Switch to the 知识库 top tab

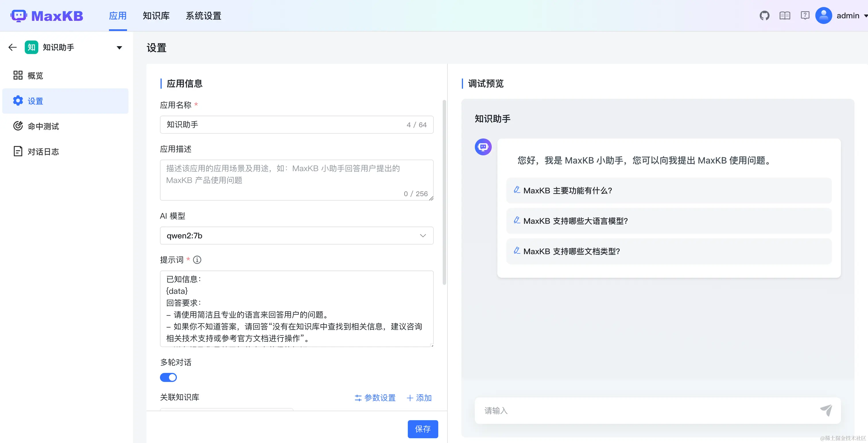156,16
